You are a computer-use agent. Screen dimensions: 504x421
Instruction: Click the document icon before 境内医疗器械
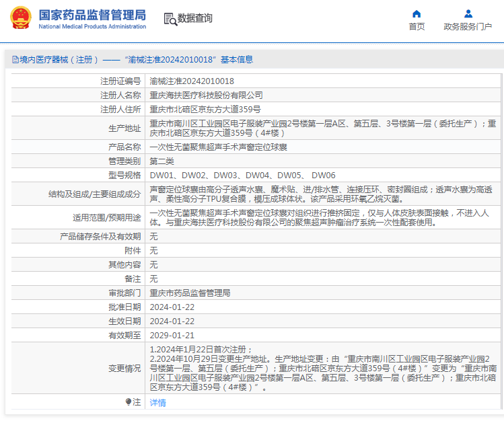[x=15, y=60]
